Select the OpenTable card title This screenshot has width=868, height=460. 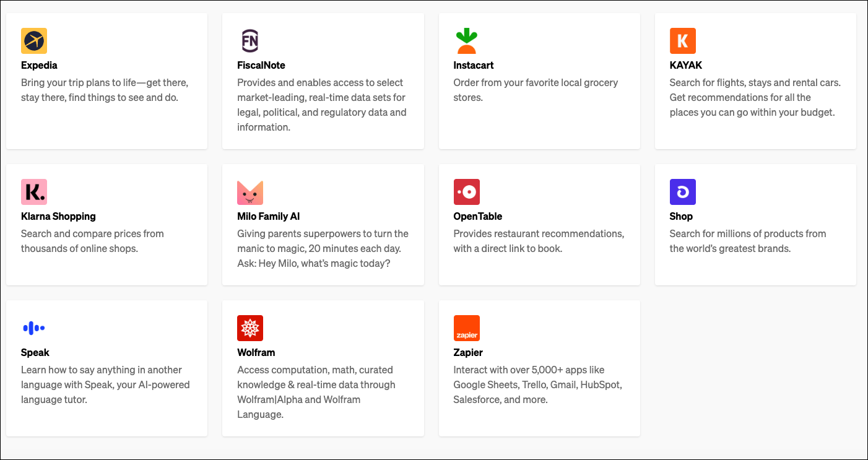coord(477,217)
